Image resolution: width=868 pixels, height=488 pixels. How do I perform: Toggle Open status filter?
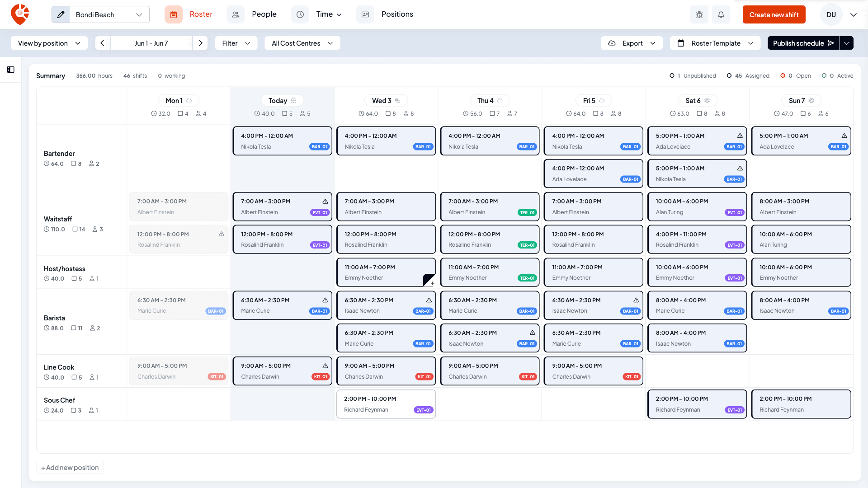[795, 76]
